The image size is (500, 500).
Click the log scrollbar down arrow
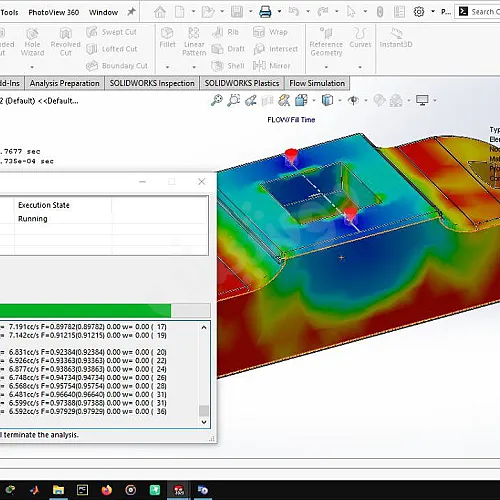click(204, 422)
